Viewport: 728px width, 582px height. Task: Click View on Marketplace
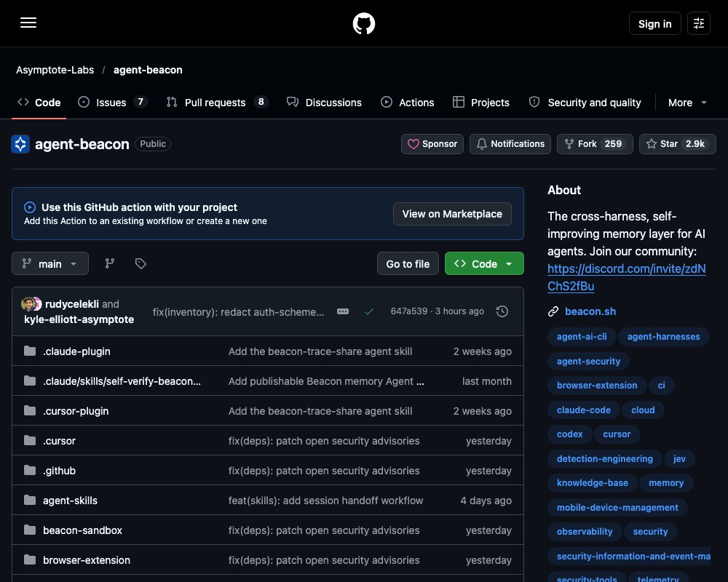tap(452, 214)
